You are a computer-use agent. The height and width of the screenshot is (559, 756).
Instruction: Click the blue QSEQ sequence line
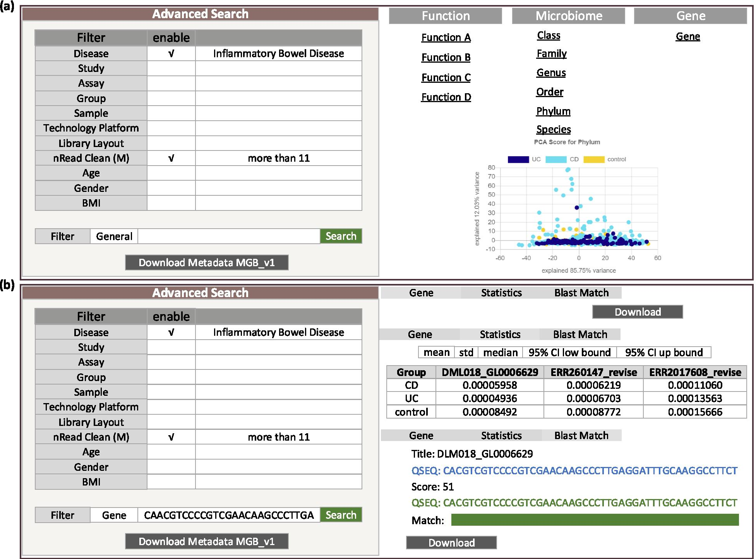click(574, 471)
